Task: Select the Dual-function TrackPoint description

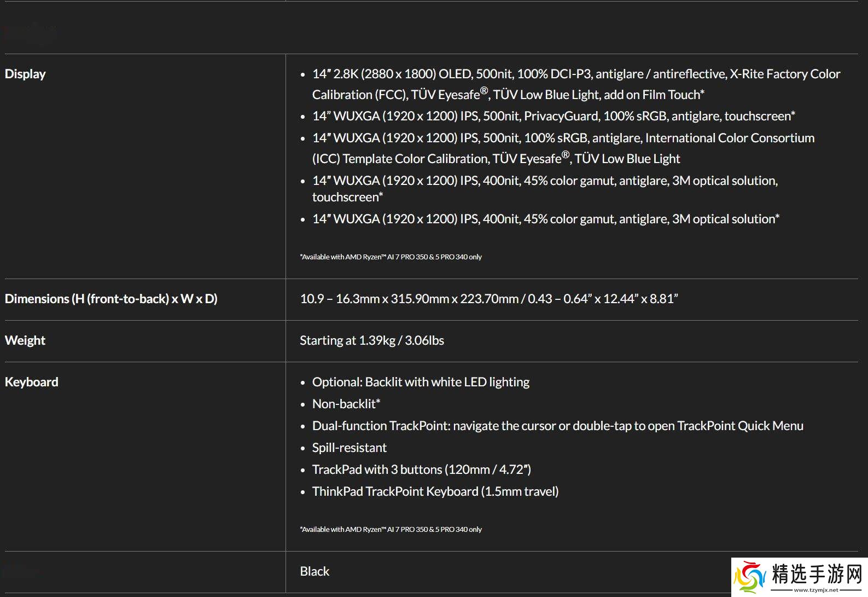Action: point(557,426)
